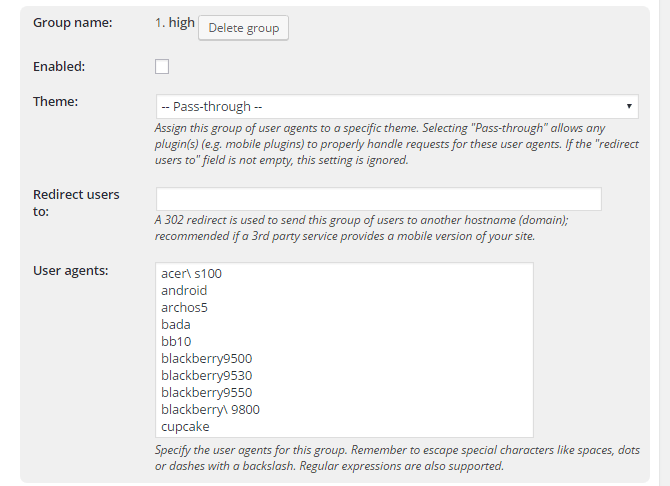Click the Delete group button
This screenshot has height=486, width=670.
[x=243, y=28]
